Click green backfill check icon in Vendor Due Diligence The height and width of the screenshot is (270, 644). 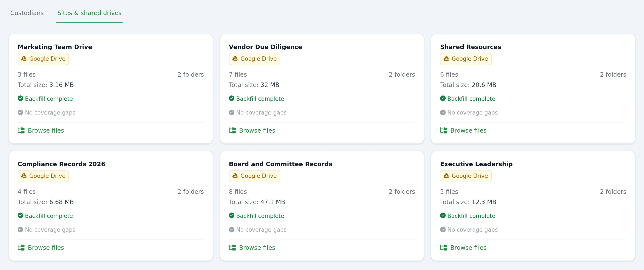click(x=232, y=98)
